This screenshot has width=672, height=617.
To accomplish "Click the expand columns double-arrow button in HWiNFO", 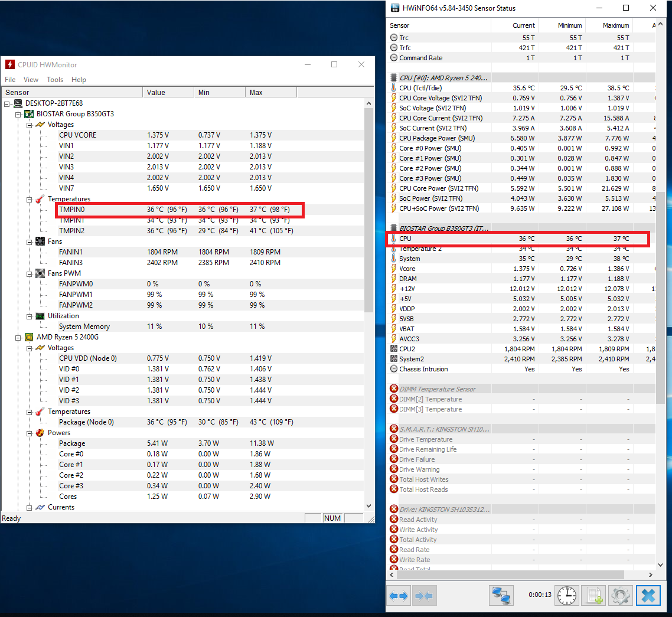I will pos(399,596).
